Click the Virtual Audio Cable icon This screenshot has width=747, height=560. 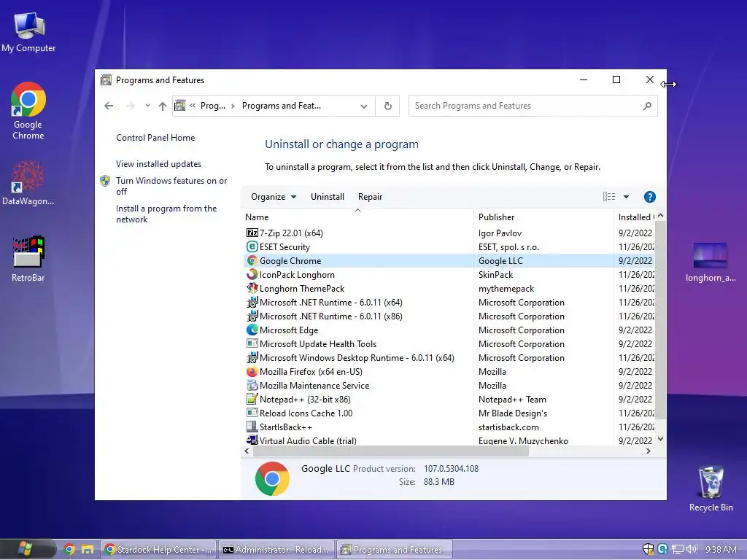[252, 440]
